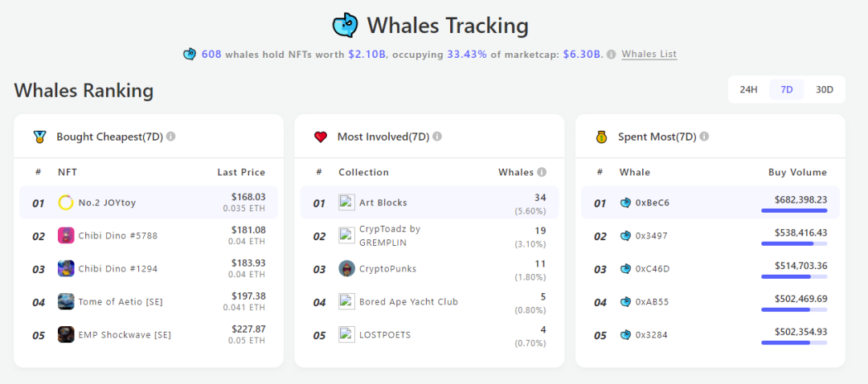Open CrypToadz by GREMPLIN collection name
The image size is (868, 384).
click(391, 235)
